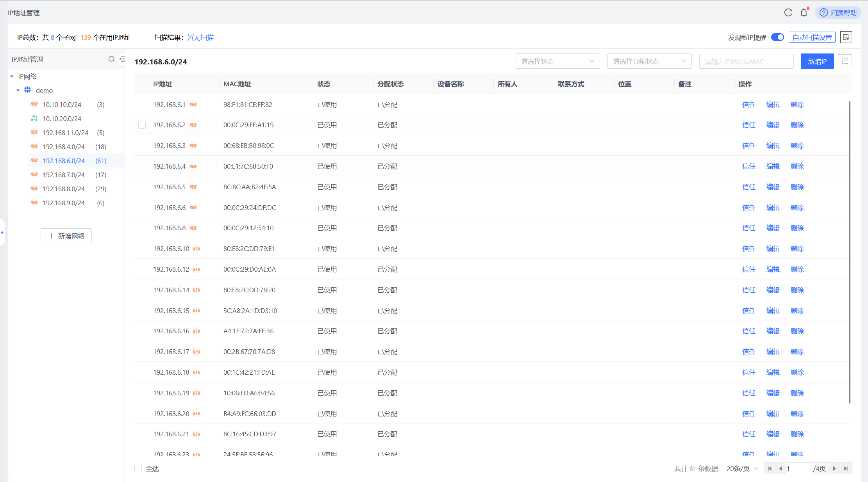Click the scan-record icon beside 自动扫描设置

point(846,37)
